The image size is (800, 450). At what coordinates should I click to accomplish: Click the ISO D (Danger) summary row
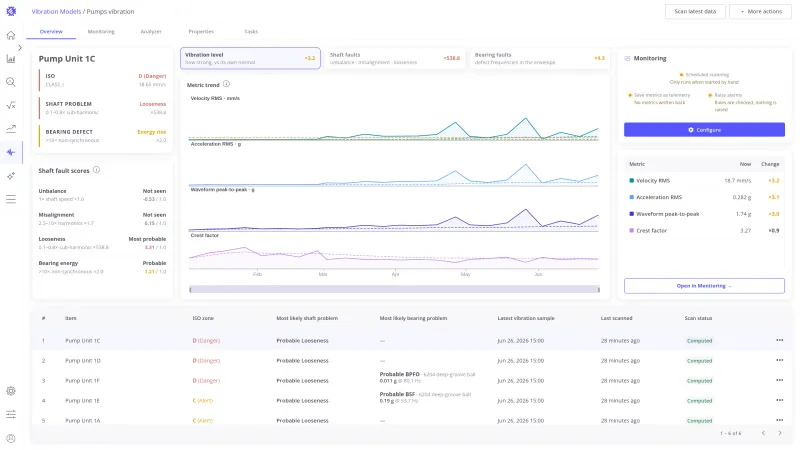pos(103,80)
